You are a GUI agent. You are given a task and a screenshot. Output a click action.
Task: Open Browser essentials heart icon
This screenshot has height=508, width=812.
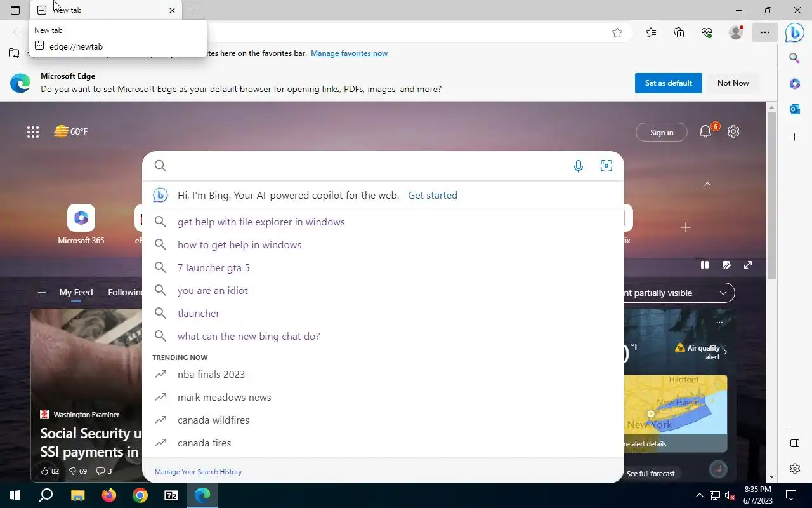click(x=707, y=33)
